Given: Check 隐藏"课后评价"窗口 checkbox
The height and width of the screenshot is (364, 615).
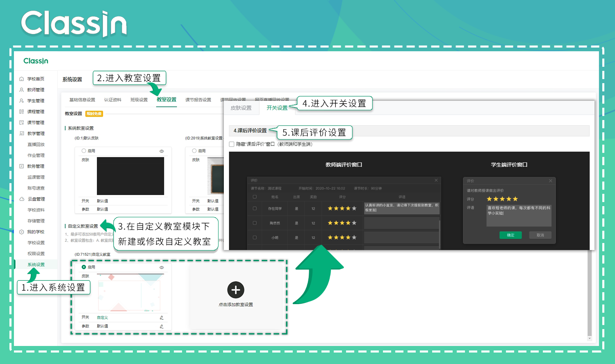Looking at the screenshot, I should coord(232,144).
